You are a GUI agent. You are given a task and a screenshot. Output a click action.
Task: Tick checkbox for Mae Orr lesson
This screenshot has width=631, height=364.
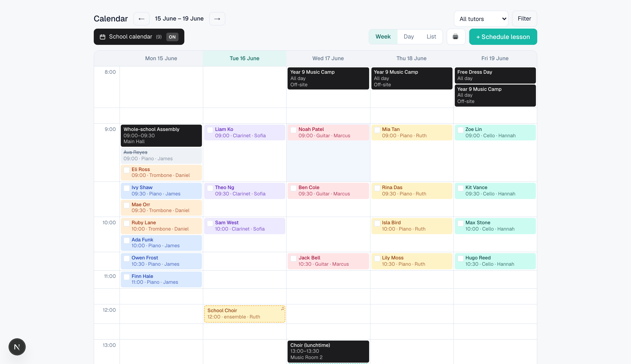point(127,205)
